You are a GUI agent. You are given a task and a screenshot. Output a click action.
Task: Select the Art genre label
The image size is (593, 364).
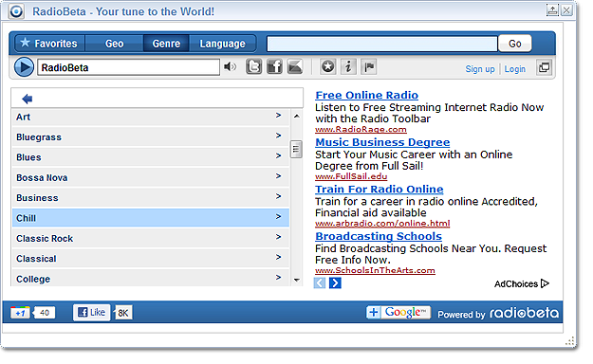(x=23, y=118)
